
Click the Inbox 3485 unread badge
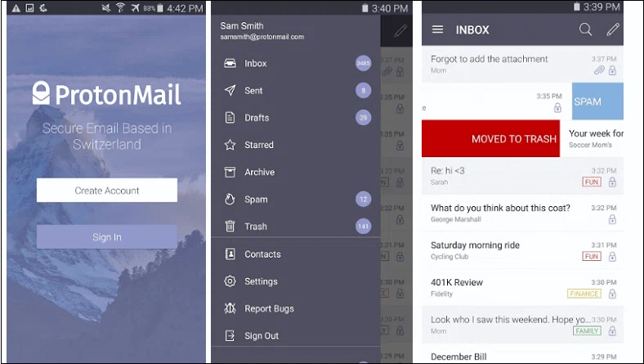[x=363, y=63]
